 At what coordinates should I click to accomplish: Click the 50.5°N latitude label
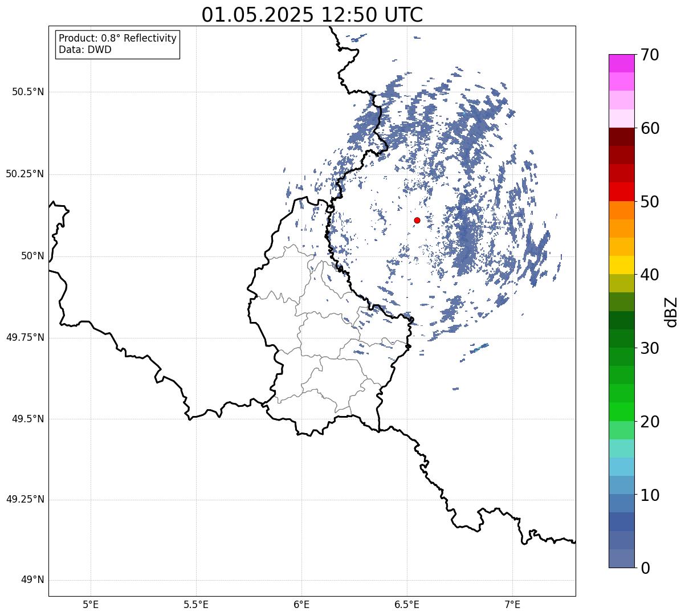tap(28, 92)
